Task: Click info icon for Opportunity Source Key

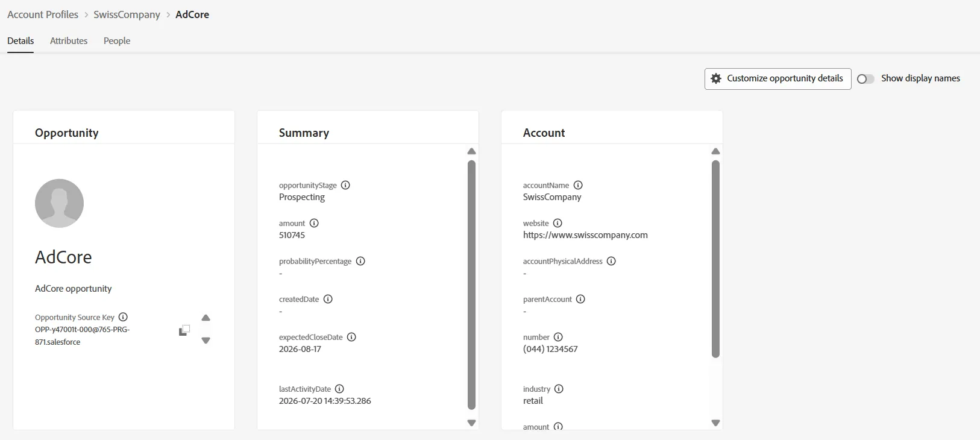Action: point(123,317)
